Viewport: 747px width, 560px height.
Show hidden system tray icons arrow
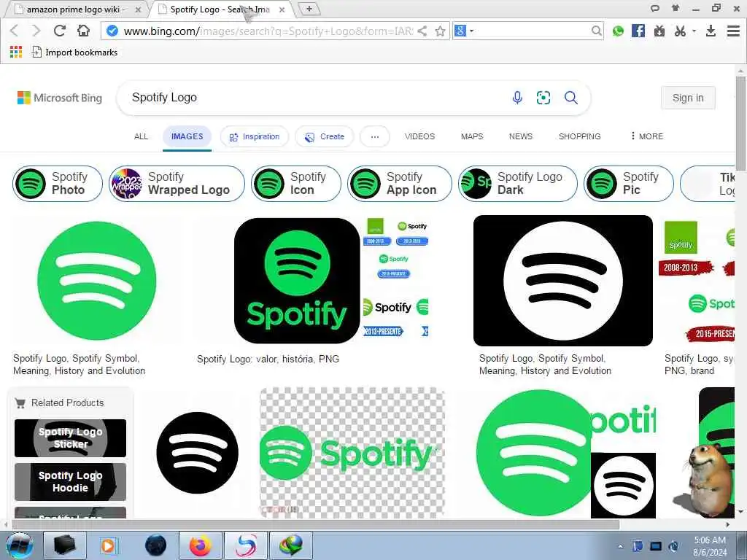(620, 547)
